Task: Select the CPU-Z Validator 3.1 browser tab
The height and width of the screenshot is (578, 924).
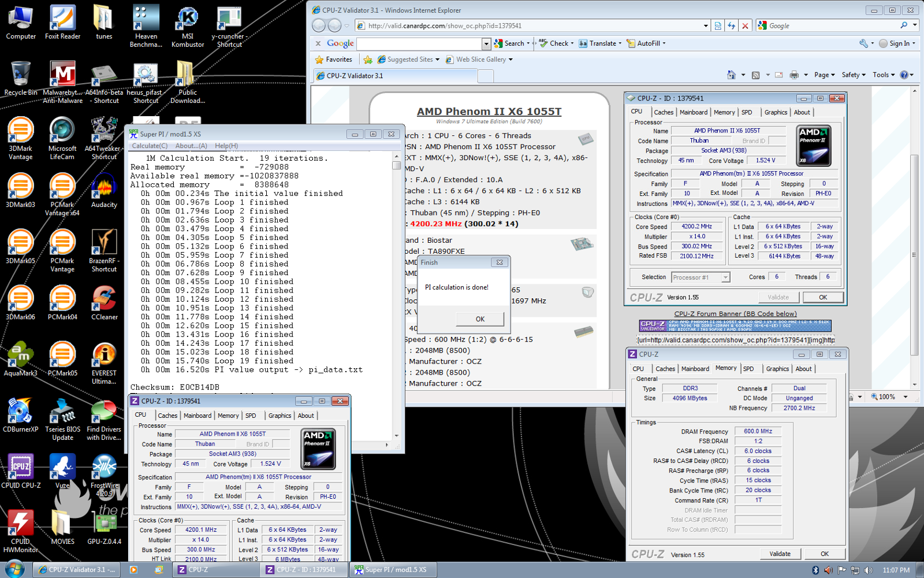Action: (396, 76)
